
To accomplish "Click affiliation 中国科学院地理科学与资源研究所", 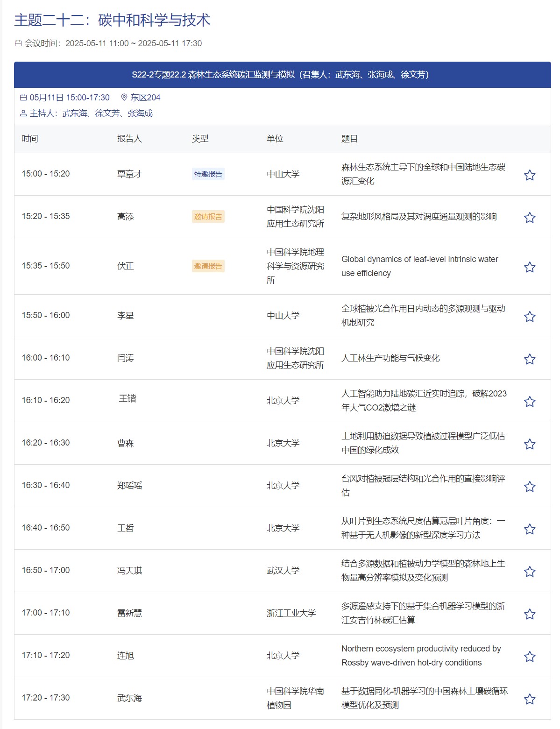I will 295,266.
